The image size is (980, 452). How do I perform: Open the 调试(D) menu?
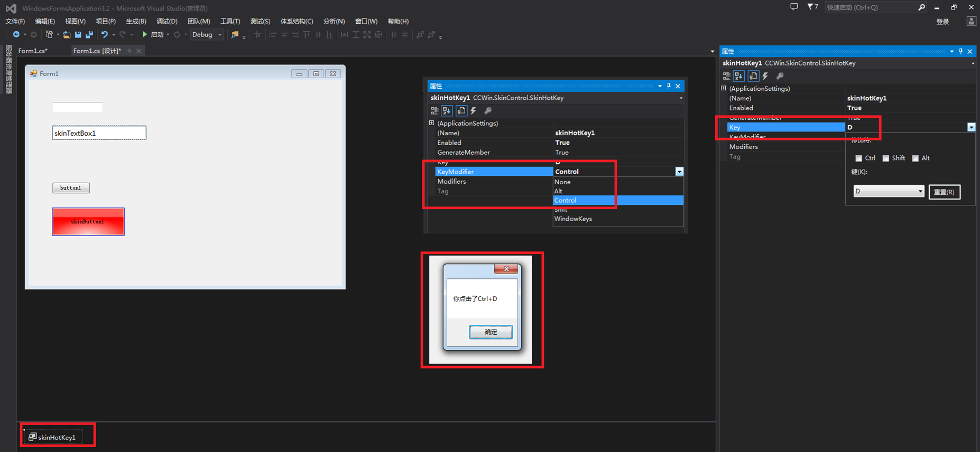tap(167, 21)
